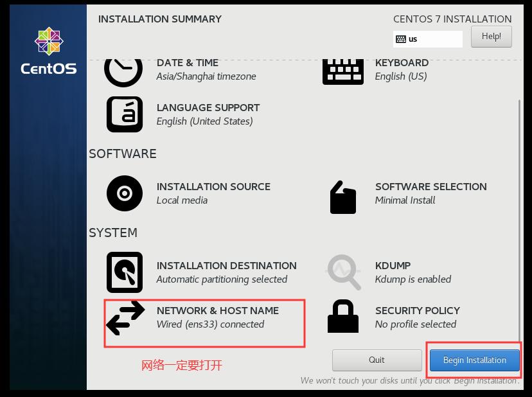Click the keyboard indicator icon
Image resolution: width=532 pixels, height=397 pixels.
pyautogui.click(x=401, y=39)
